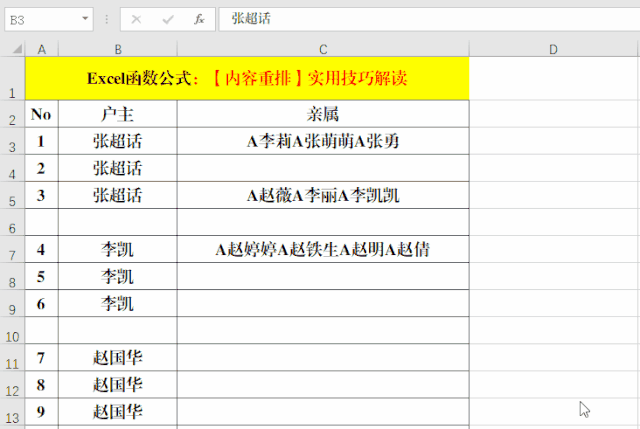
Task: Select row 4 header
Action: coord(12,168)
